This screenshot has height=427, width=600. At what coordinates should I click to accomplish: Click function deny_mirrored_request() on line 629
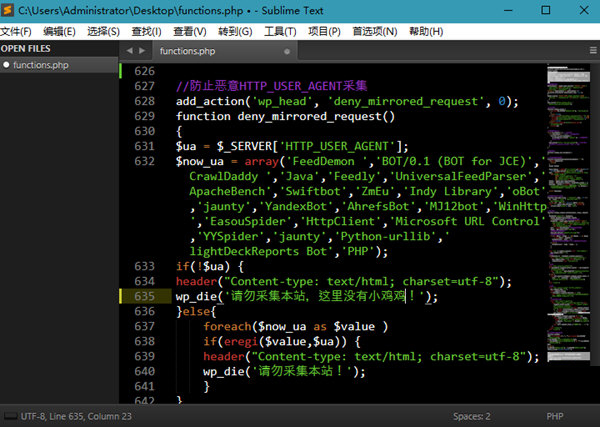point(285,116)
